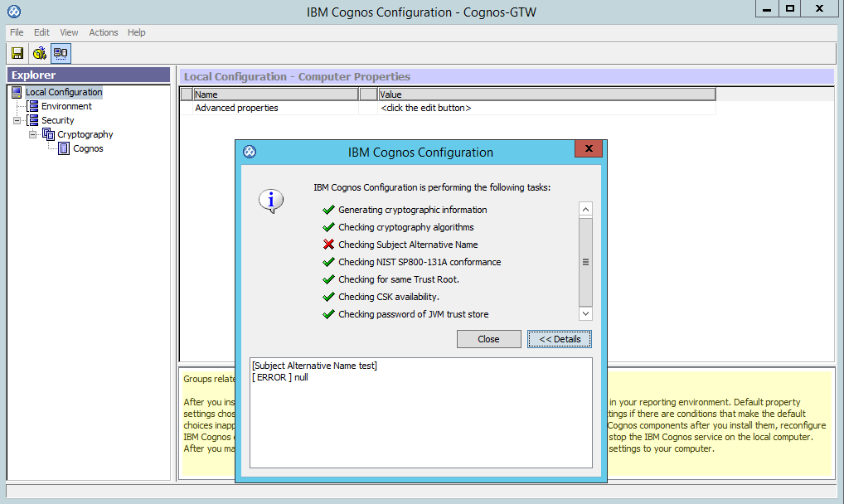Open the Help menu
Screen dimensions: 844x504
pyautogui.click(x=136, y=32)
